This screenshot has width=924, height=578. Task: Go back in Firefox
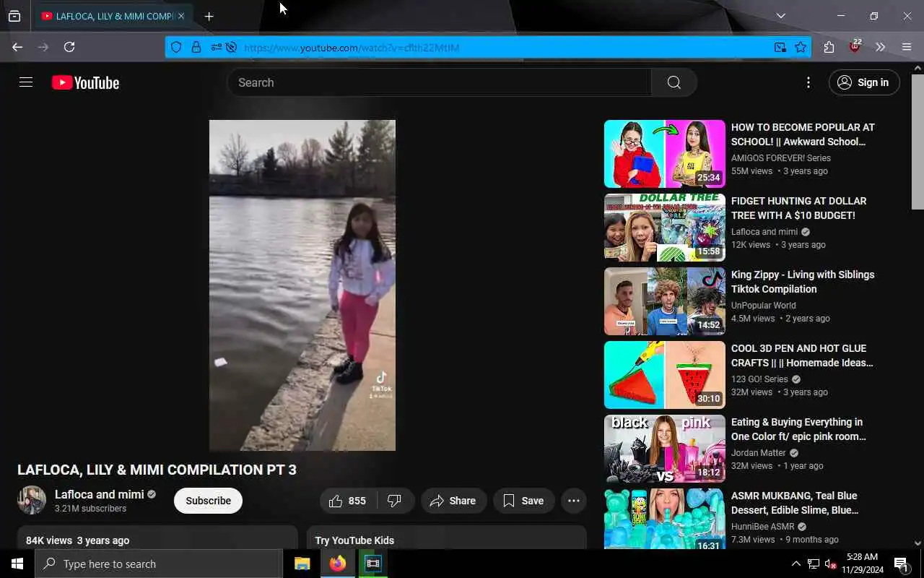[x=17, y=47]
